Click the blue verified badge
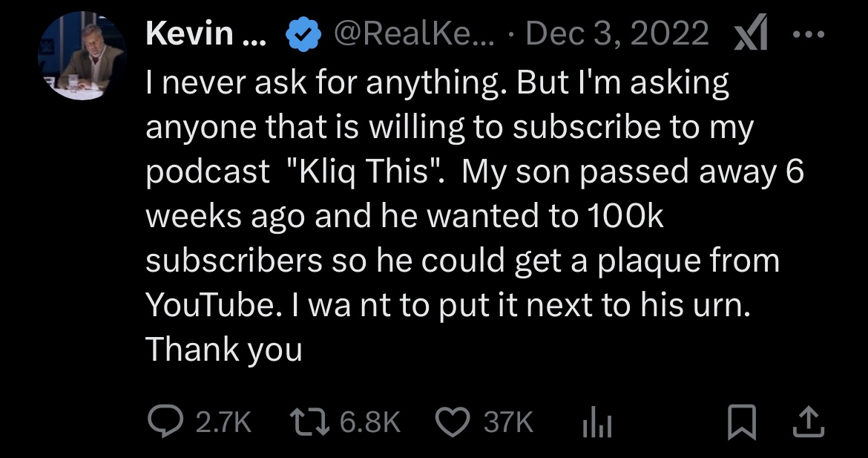This screenshot has width=868, height=458. coord(304,34)
